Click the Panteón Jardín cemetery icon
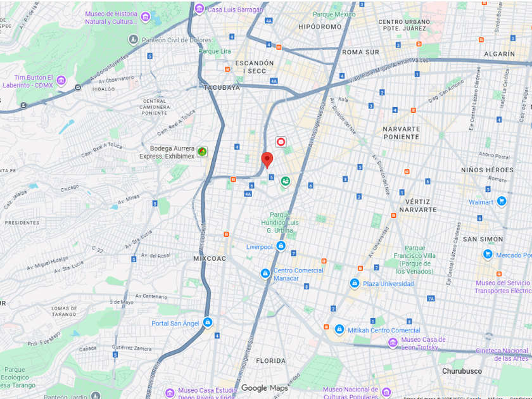Viewport: 532px width, 399px height. tap(96, 396)
